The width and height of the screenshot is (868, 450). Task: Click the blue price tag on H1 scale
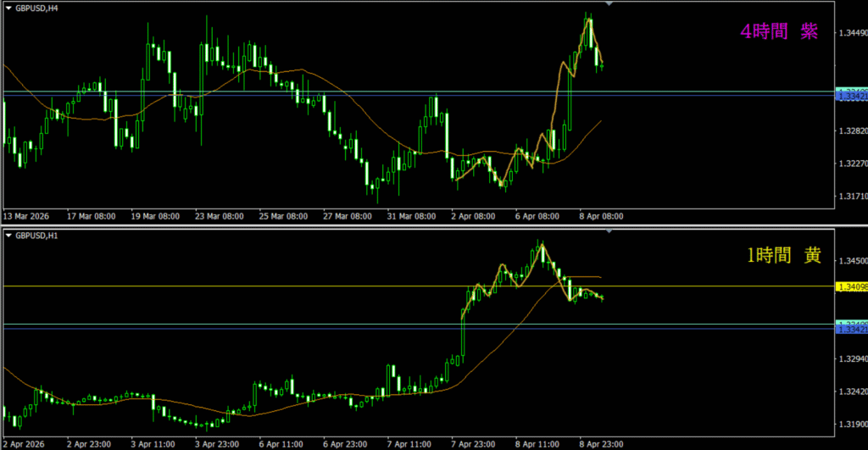coord(850,329)
